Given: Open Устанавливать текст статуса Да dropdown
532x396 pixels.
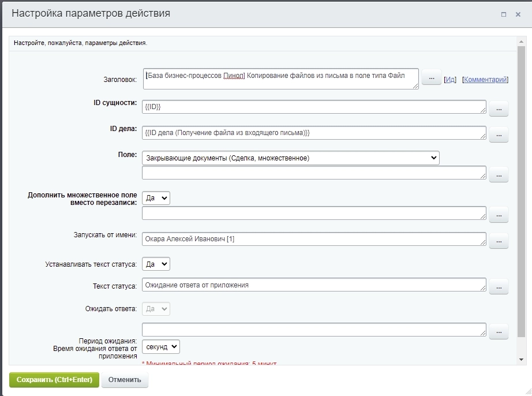Looking at the screenshot, I should (156, 264).
